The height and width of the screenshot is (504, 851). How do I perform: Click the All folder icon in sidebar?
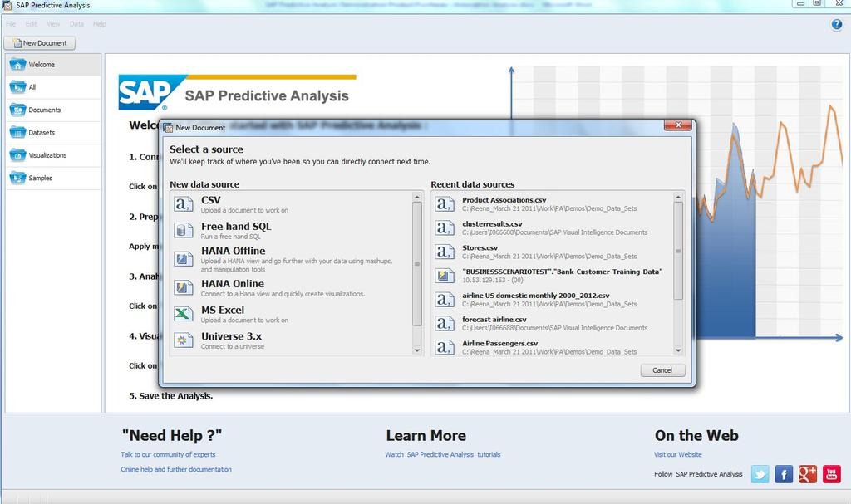coord(17,87)
